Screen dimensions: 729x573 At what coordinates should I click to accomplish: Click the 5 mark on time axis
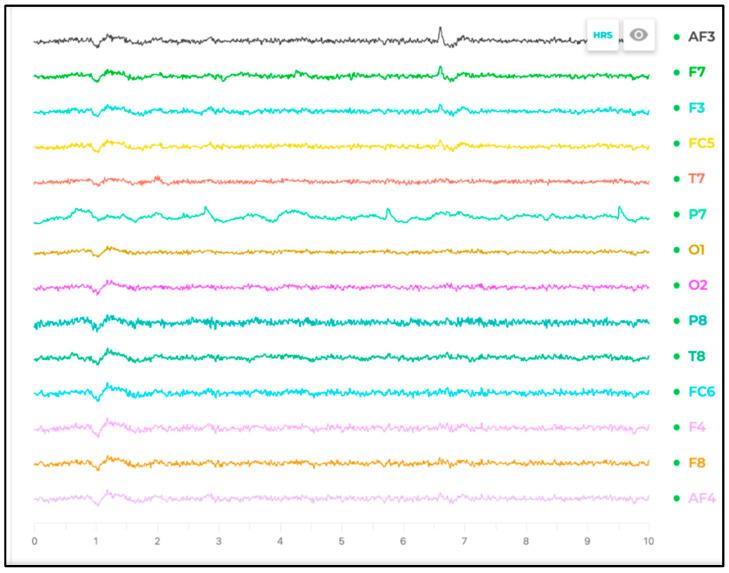[341, 541]
